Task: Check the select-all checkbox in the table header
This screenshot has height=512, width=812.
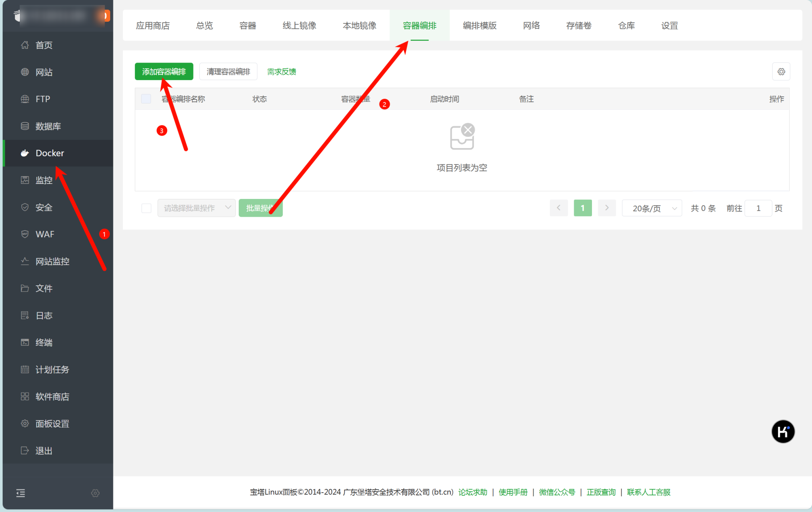Action: click(146, 99)
